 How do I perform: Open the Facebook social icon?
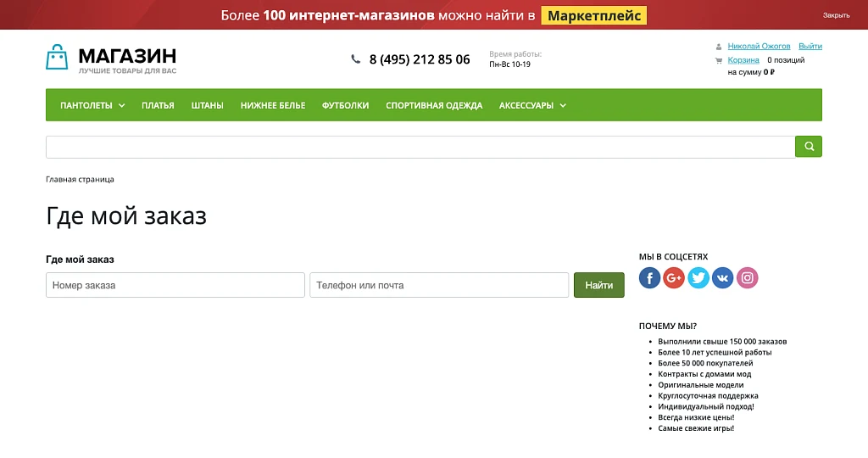pyautogui.click(x=649, y=277)
